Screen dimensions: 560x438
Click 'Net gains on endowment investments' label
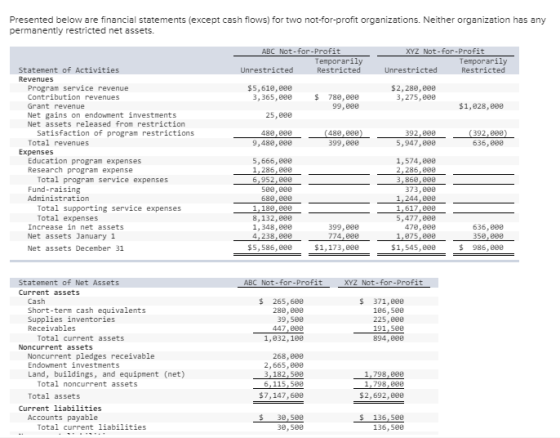[x=102, y=115]
